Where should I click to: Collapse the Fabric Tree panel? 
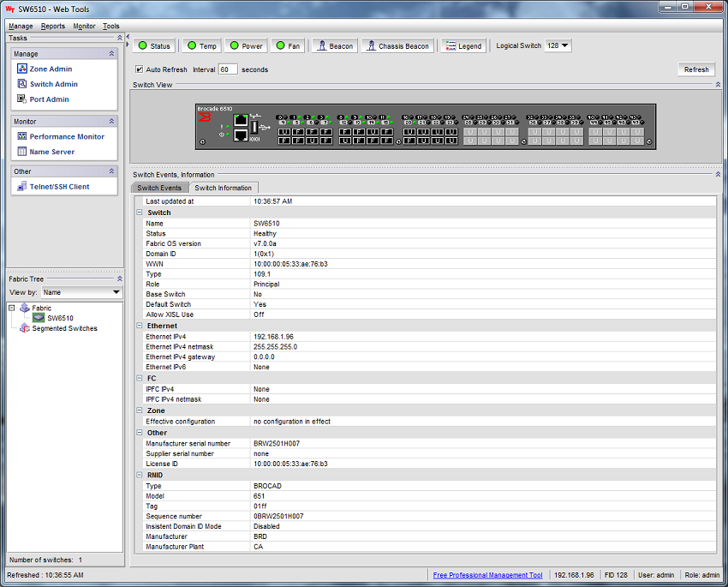pos(120,279)
